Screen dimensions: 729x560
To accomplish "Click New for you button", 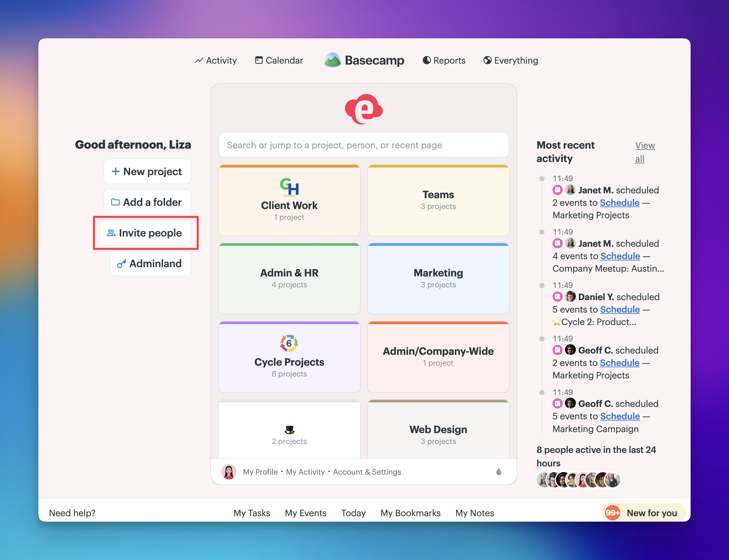I will (x=644, y=513).
